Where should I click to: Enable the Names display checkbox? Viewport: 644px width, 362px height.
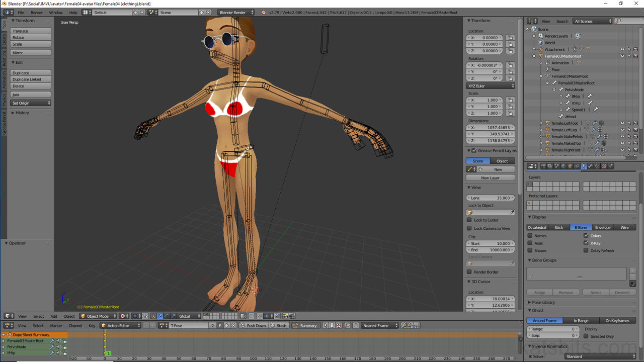[530, 235]
